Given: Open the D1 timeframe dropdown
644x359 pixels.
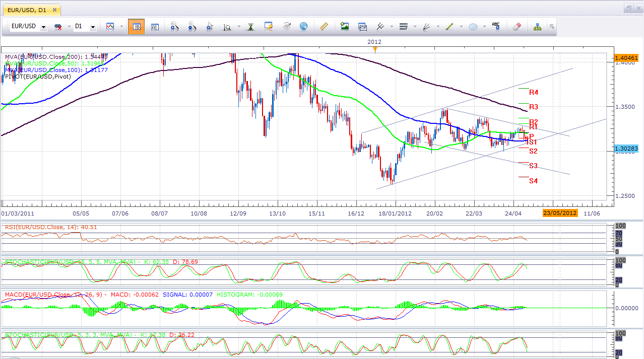Looking at the screenshot, I should point(93,27).
